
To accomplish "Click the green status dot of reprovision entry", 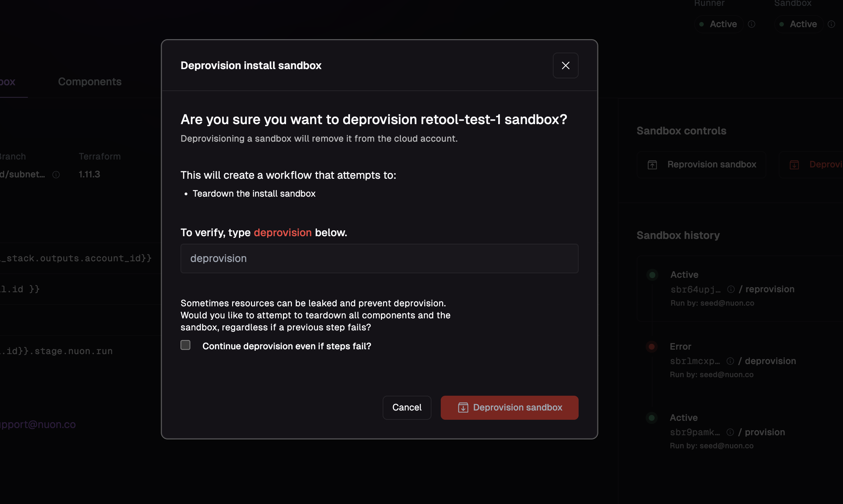I will coord(652,275).
